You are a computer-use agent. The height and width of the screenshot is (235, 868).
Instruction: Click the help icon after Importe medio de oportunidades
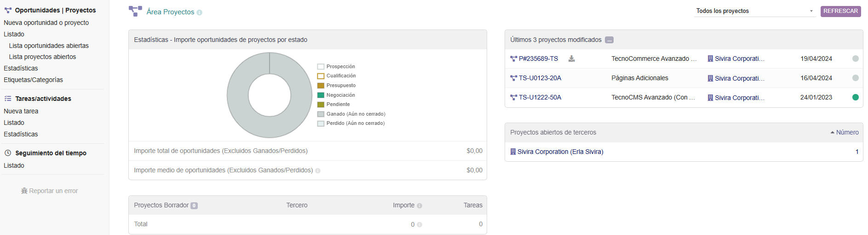318,171
